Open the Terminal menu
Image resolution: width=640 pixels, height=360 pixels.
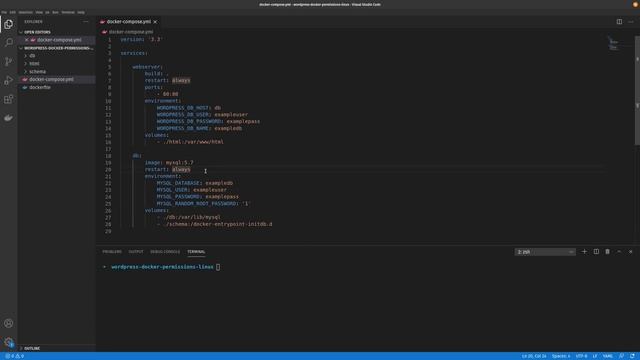pos(68,12)
